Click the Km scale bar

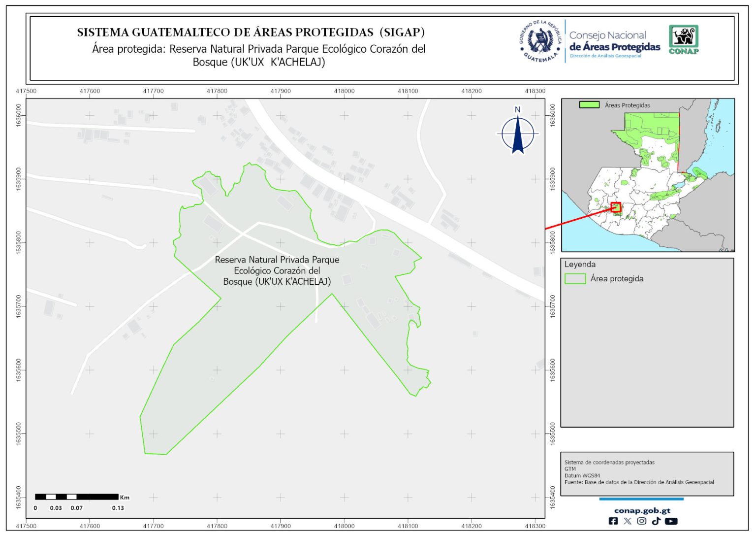coord(77,497)
